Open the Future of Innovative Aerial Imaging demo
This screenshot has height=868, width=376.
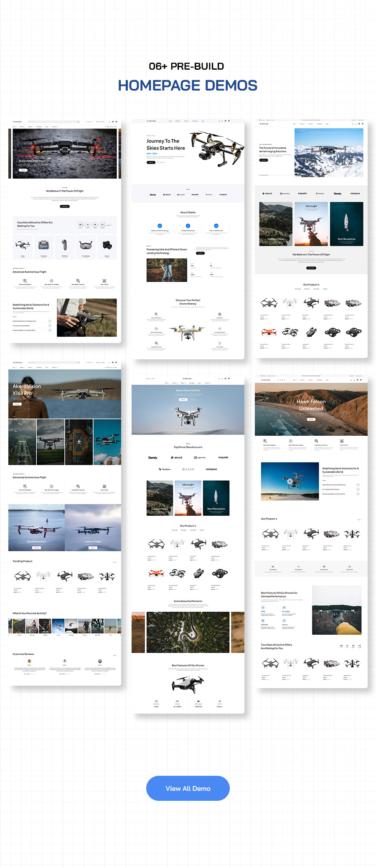[x=311, y=238]
